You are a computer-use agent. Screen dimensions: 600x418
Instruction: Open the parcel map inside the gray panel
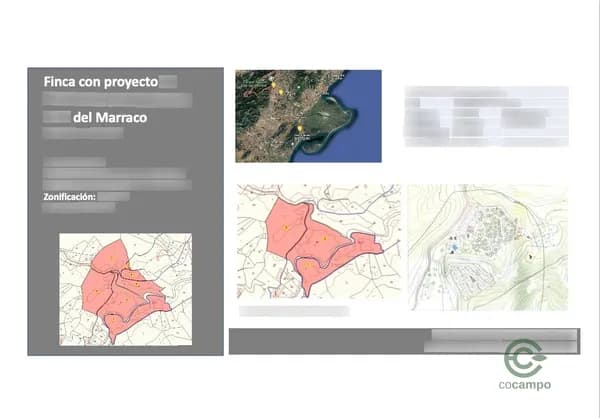click(125, 288)
